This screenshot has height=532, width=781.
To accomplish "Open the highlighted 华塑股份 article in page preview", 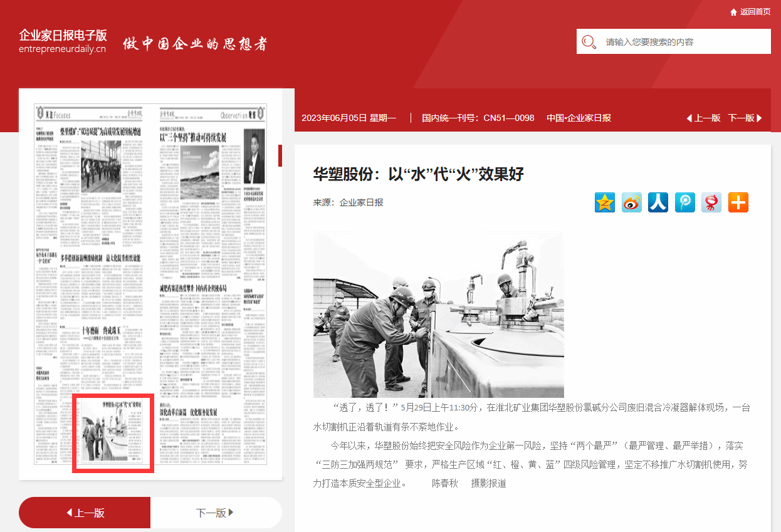I will tap(113, 432).
